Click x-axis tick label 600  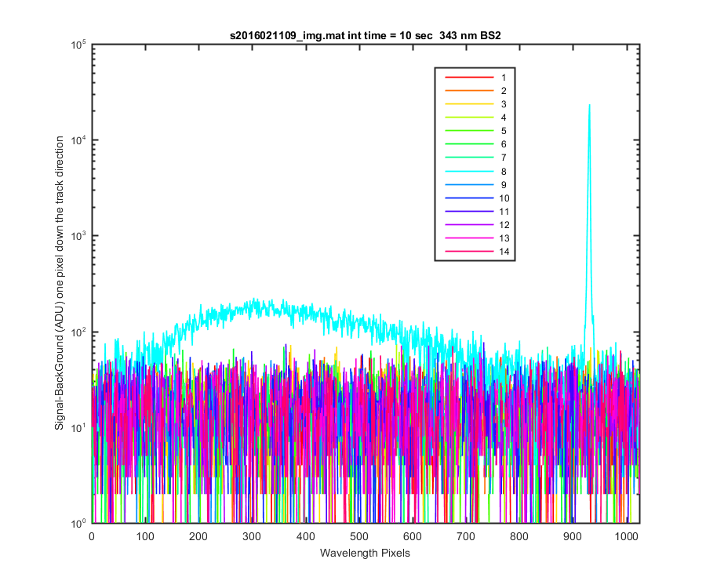coord(413,536)
